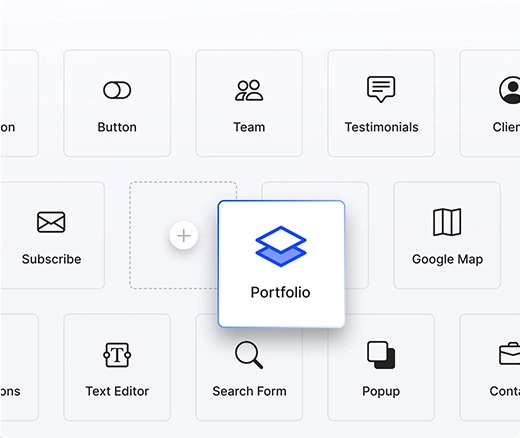Click the Testimonials label text
Image resolution: width=520 pixels, height=438 pixels.
[381, 127]
